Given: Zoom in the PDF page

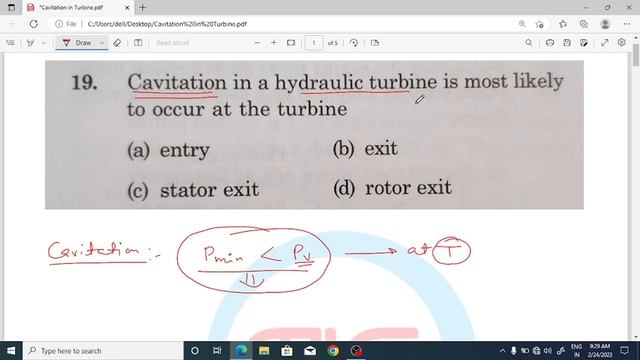Looking at the screenshot, I should [x=273, y=42].
